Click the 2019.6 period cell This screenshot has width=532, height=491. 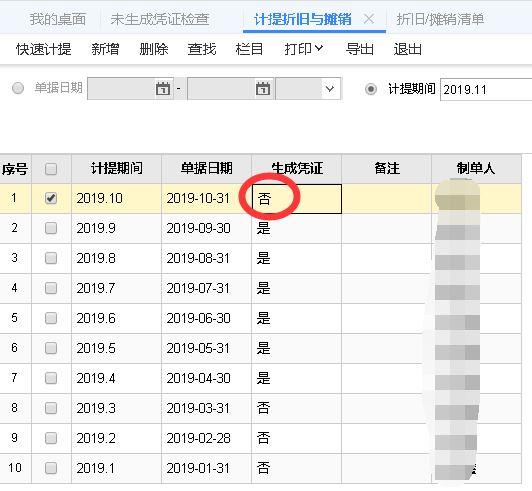[x=117, y=318]
